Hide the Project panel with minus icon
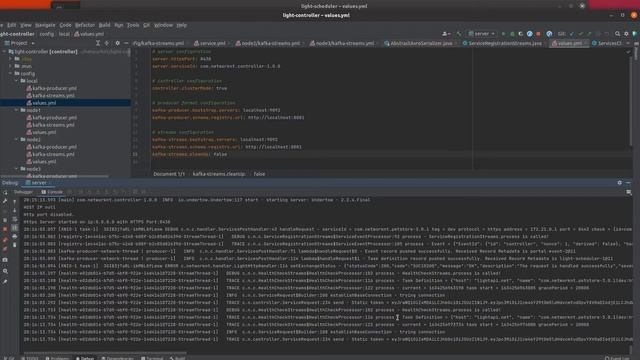 point(126,43)
